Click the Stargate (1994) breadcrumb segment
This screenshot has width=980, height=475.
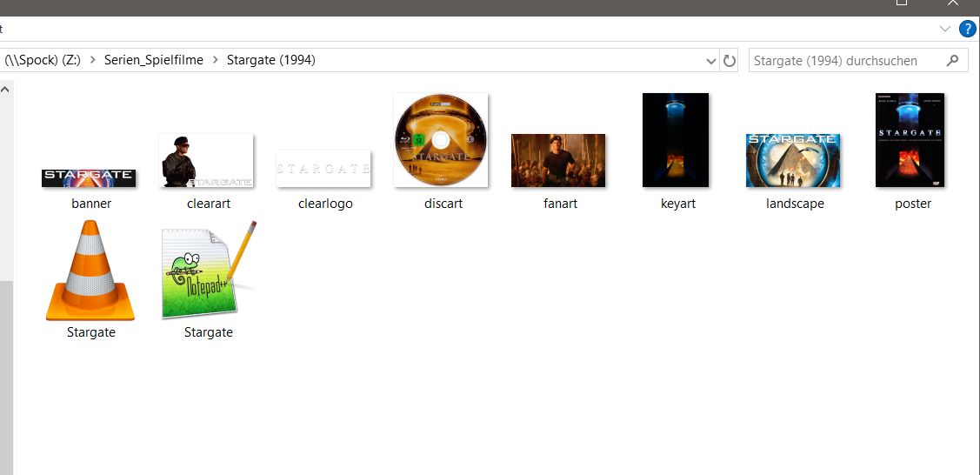click(271, 60)
